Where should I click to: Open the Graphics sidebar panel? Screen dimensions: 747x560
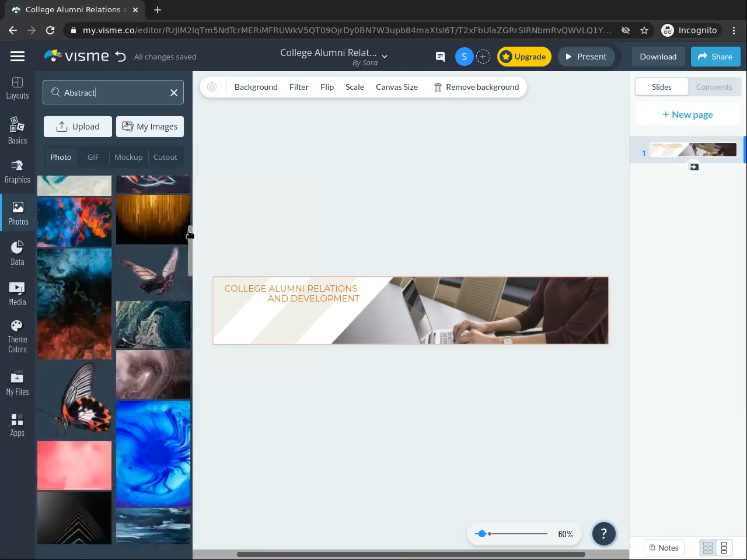18,171
